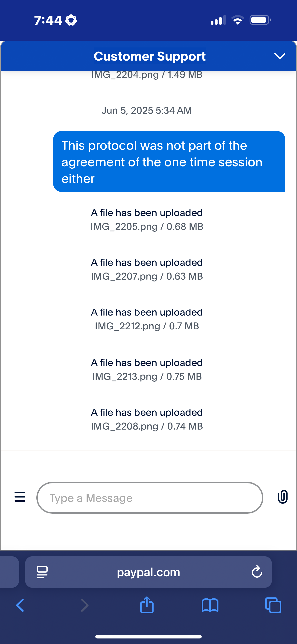Tap the paypal.com address bar

pos(148,572)
